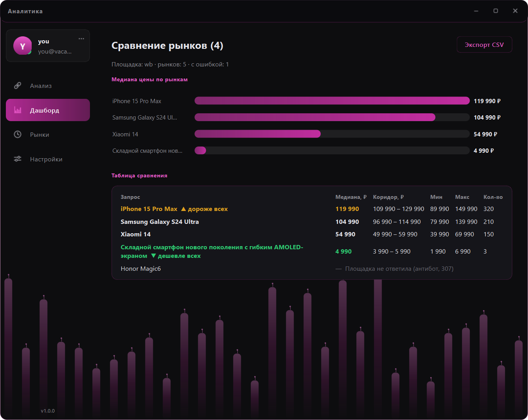The width and height of the screenshot is (528, 420).
Task: Click the Xiaomi 14 median price bar
Action: click(257, 134)
